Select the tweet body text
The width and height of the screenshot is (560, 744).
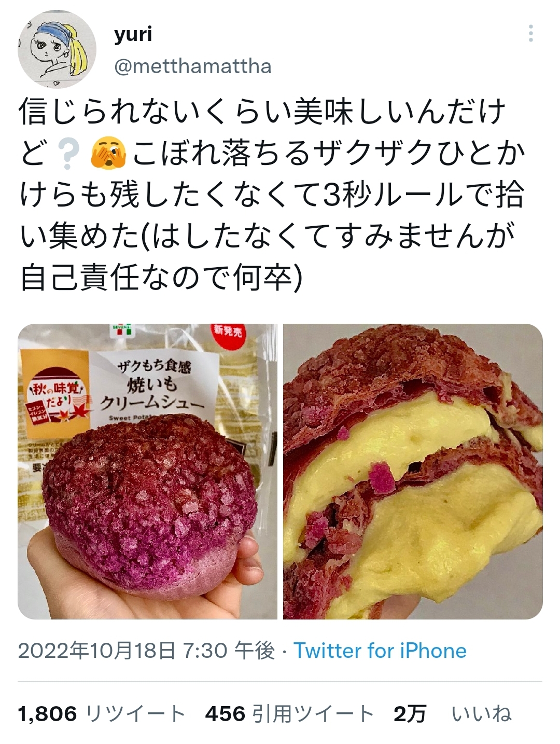pos(272,196)
